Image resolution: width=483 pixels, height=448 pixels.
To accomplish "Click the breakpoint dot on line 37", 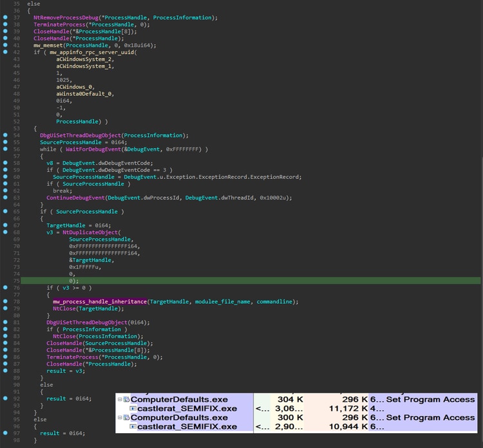I will 6,17.
